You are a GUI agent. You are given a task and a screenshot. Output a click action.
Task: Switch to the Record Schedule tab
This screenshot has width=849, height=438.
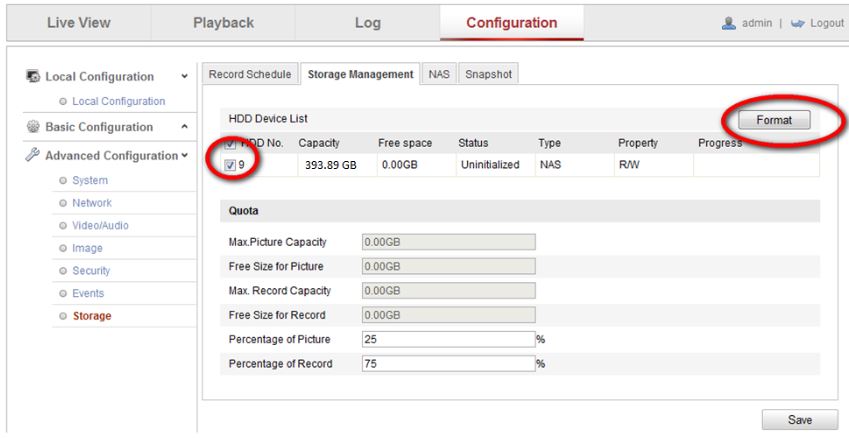250,74
